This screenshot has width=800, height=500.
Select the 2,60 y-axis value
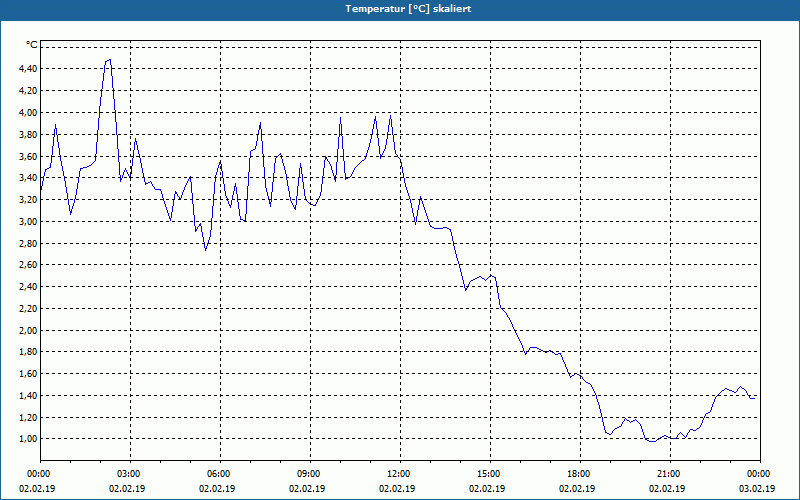(28, 264)
